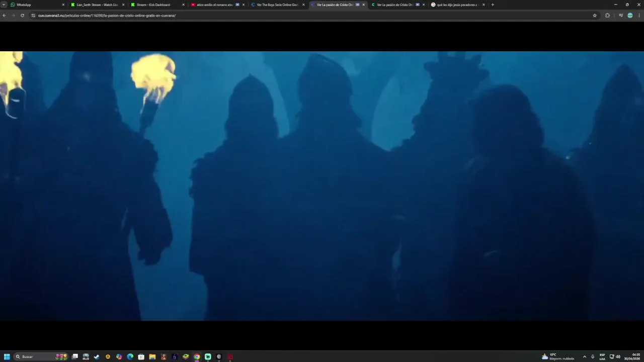Open the Chrome profile avatar
This screenshot has height=362, width=644.
(630, 16)
